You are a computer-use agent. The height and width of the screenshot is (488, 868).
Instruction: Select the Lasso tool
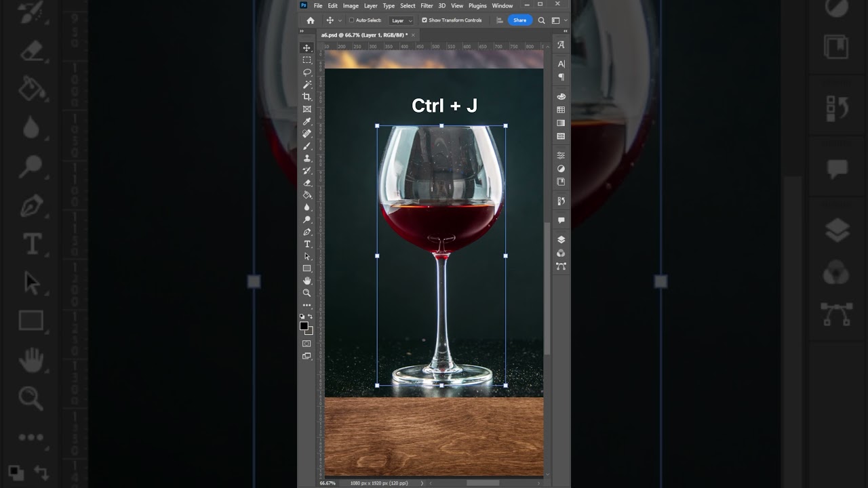click(x=307, y=73)
